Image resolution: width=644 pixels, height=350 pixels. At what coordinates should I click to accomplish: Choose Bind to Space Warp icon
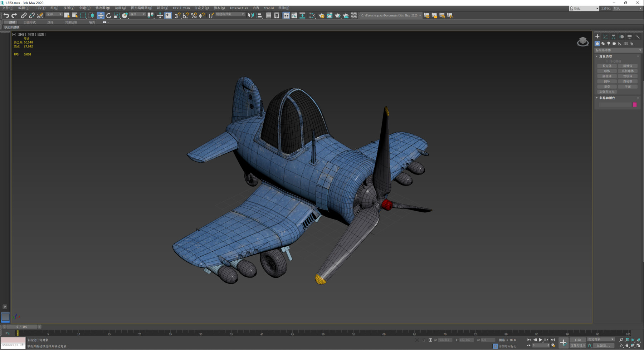point(40,15)
